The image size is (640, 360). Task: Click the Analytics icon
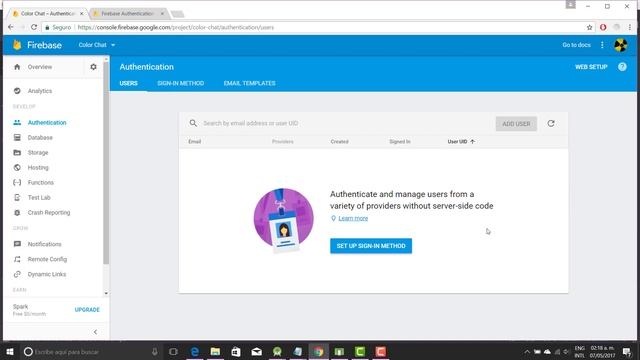(x=17, y=91)
